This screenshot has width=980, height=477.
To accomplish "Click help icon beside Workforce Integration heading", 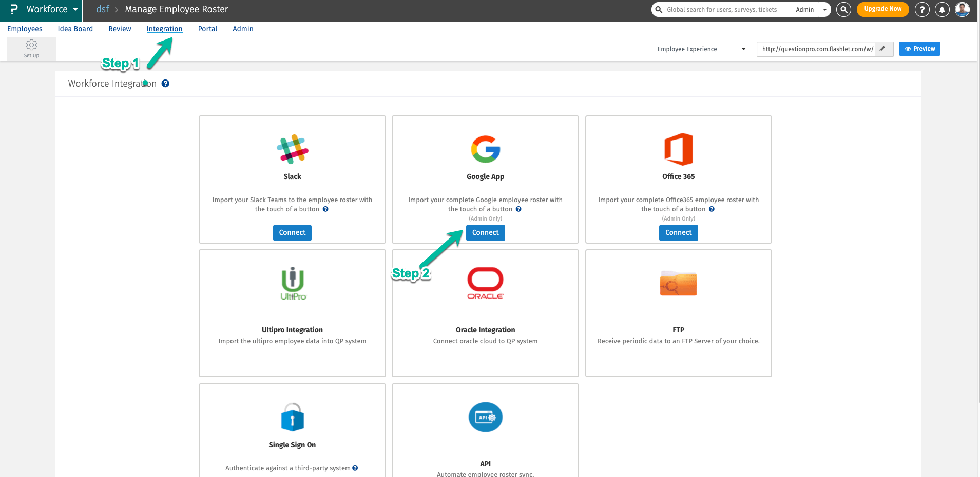I will click(x=165, y=84).
